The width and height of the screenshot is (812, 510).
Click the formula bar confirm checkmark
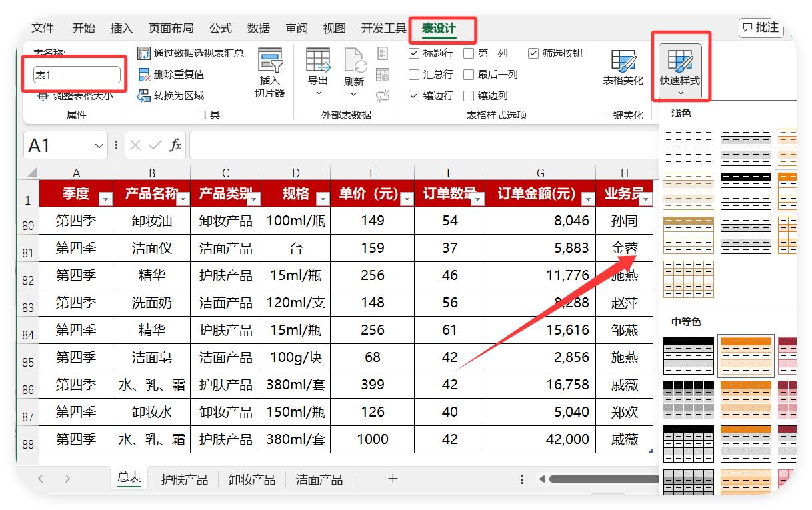155,145
